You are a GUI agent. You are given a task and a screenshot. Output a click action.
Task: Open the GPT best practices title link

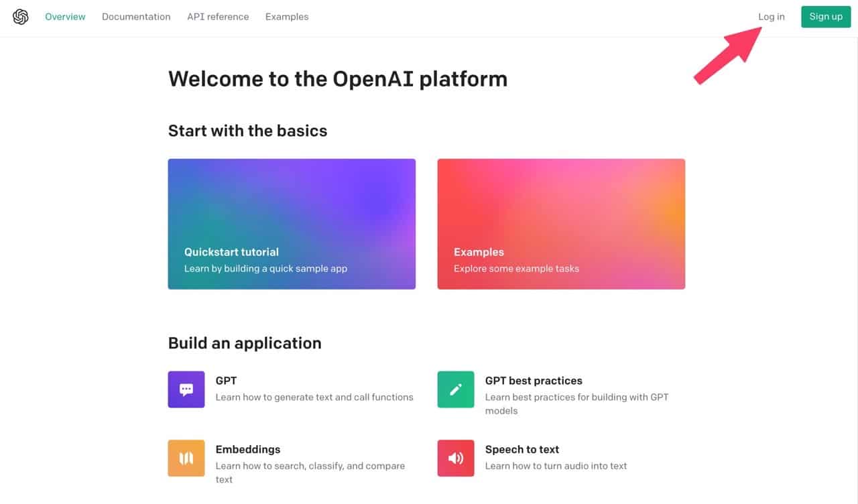pos(534,381)
